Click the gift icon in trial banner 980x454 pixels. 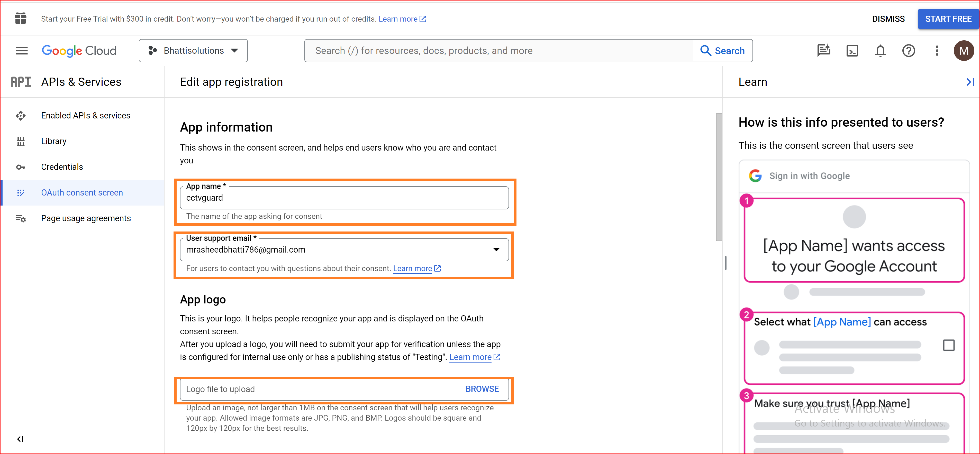21,18
